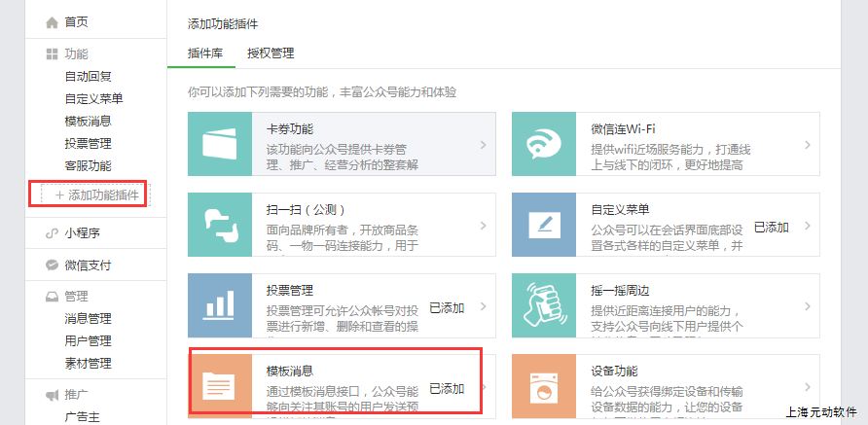Open 微信支付 sidebar section

coord(88,265)
